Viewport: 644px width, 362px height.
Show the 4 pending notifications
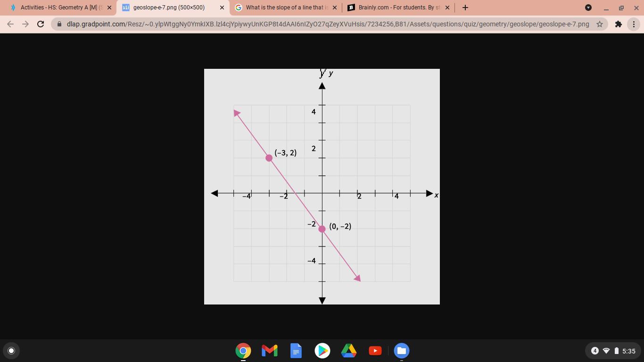[595, 351]
